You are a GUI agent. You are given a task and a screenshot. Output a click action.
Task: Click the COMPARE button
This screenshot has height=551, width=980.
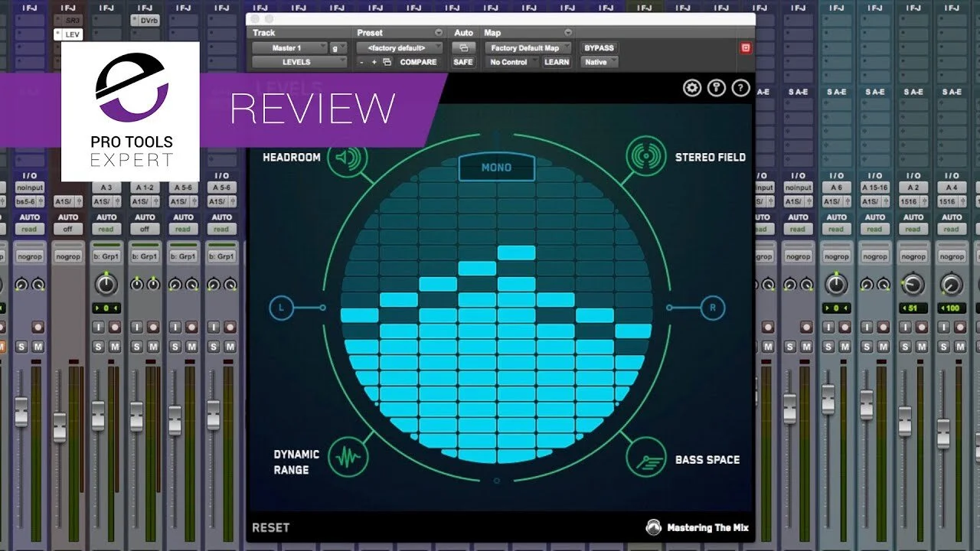419,62
